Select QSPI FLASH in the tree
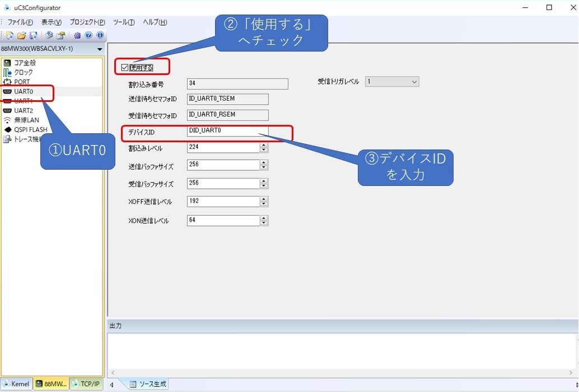Image resolution: width=579 pixels, height=392 pixels. (30, 129)
